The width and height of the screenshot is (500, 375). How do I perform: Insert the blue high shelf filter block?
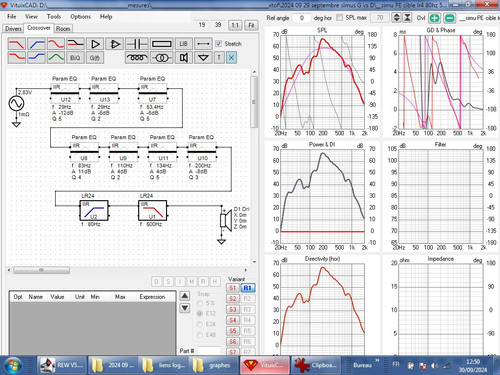pyautogui.click(x=36, y=58)
